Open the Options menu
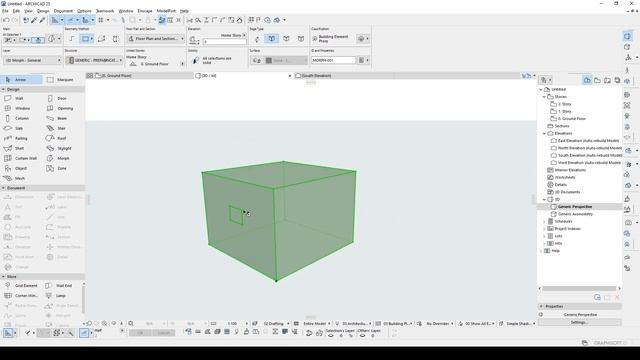 click(84, 11)
